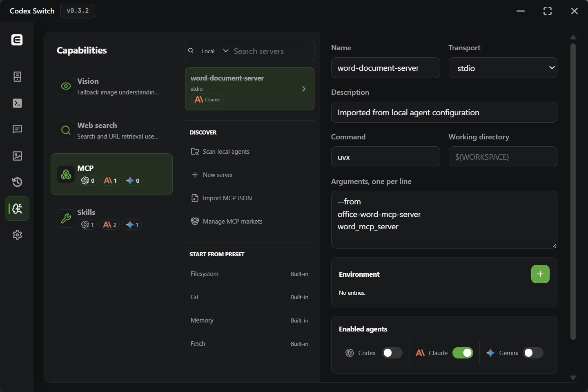Select the capabilities brain icon in sidebar
The height and width of the screenshot is (392, 588).
coord(17,208)
